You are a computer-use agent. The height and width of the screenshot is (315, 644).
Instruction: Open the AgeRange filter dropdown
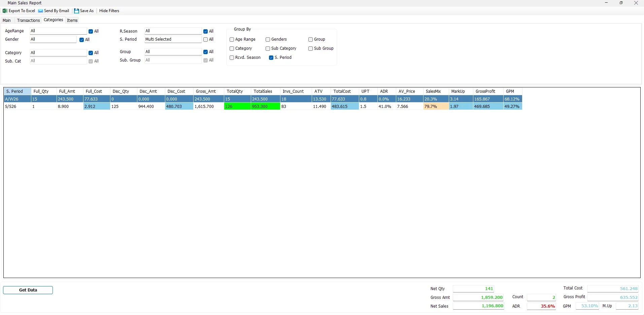click(x=58, y=31)
